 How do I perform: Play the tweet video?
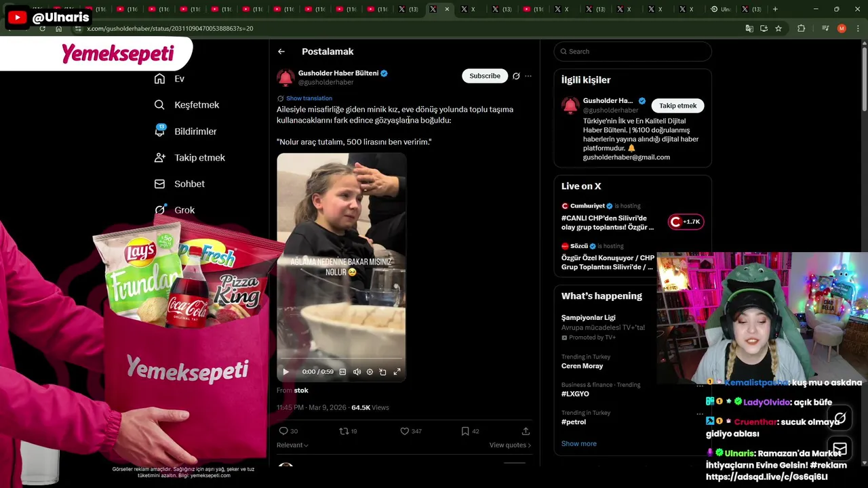point(285,371)
